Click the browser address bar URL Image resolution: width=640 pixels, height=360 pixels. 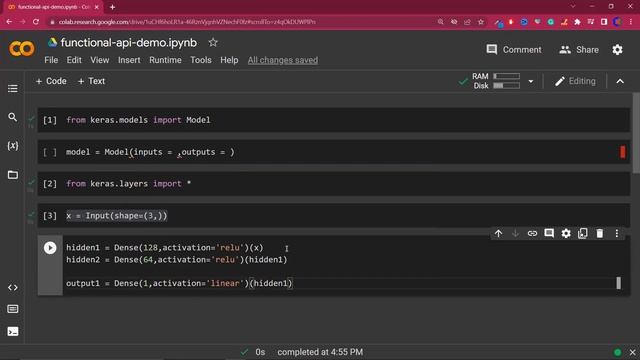[x=187, y=22]
